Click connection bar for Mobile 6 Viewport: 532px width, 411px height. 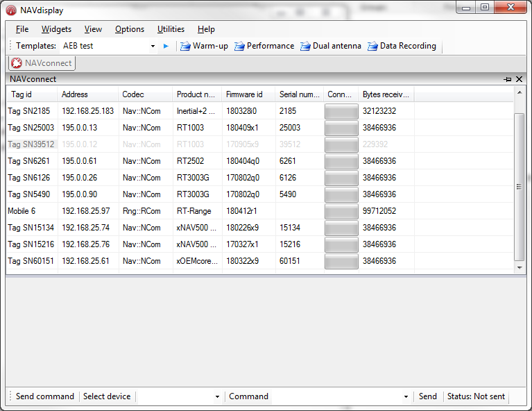341,211
